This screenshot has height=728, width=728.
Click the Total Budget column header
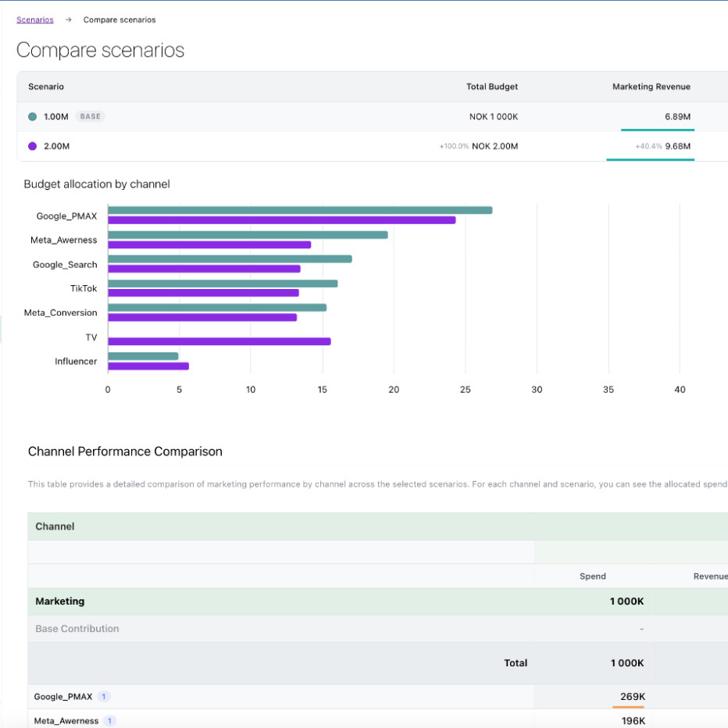tap(493, 87)
